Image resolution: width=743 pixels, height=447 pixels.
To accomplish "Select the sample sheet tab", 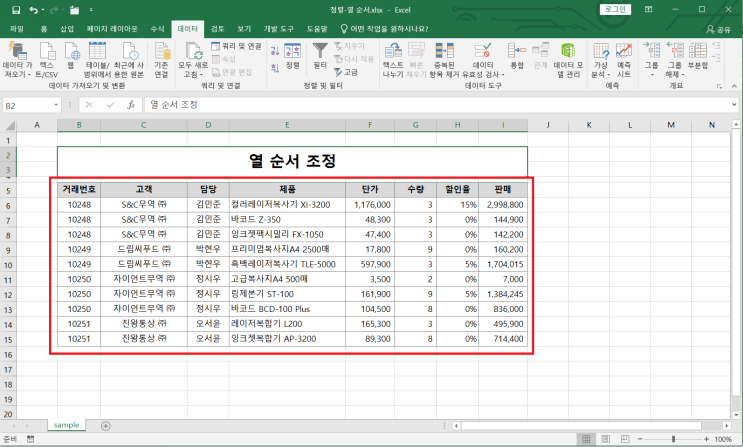I will (x=66, y=425).
